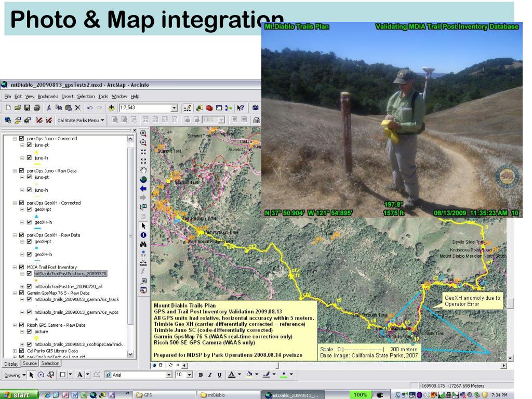Select the Zoom Out magnifier tool
532x399 pixels.
coord(143,142)
